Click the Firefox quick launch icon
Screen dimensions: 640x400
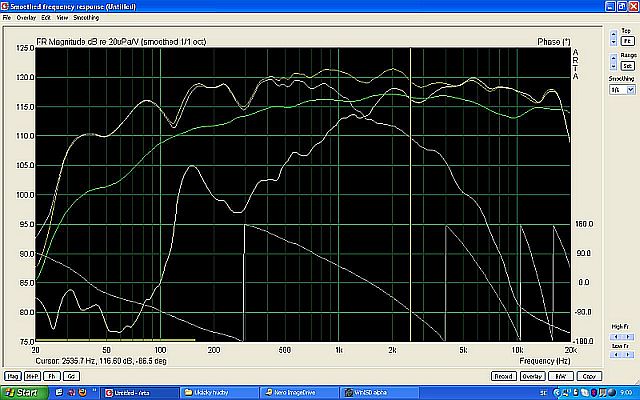(82, 393)
